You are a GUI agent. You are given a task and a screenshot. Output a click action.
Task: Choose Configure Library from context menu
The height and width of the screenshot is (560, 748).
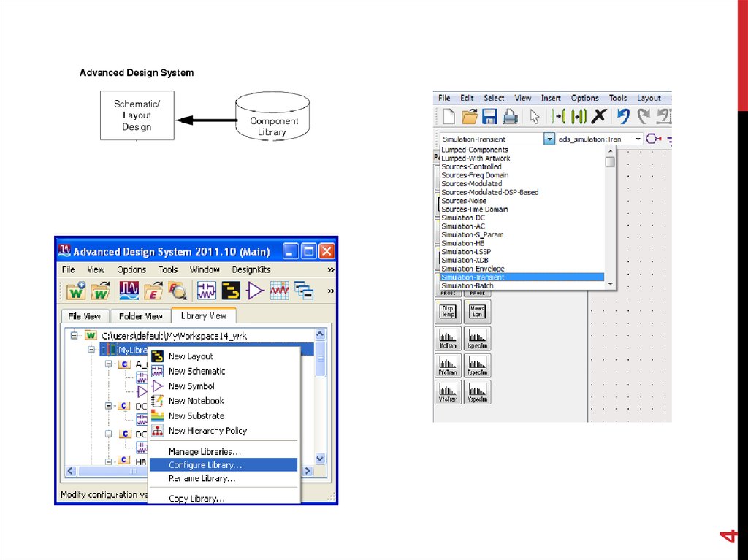coord(205,465)
